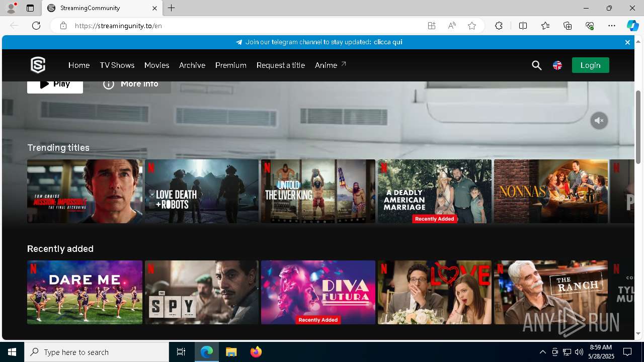Viewport: 644px width, 362px height.
Task: Open the Collections icon
Action: click(x=568, y=26)
